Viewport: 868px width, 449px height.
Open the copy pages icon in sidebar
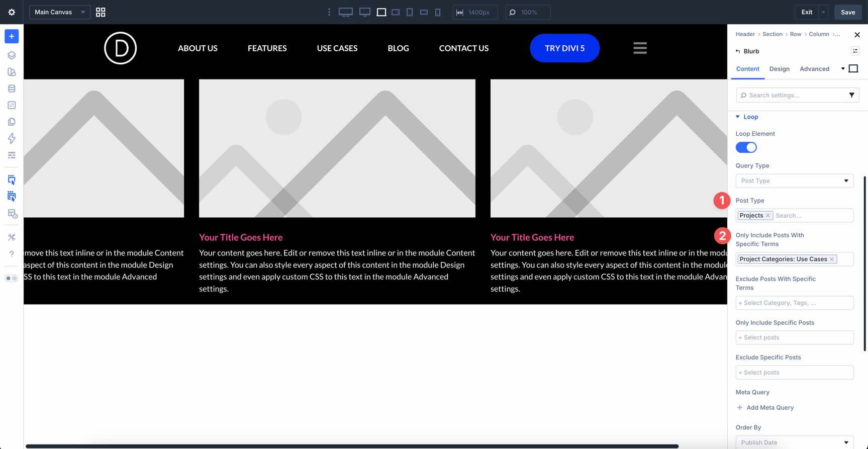(12, 122)
